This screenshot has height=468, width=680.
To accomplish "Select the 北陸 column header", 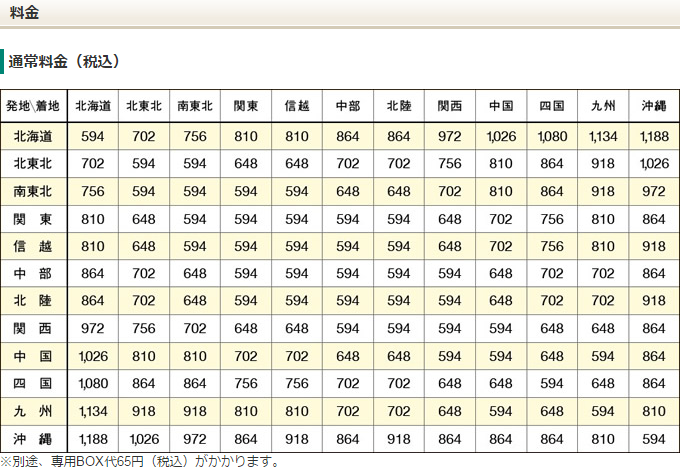I will point(399,106).
